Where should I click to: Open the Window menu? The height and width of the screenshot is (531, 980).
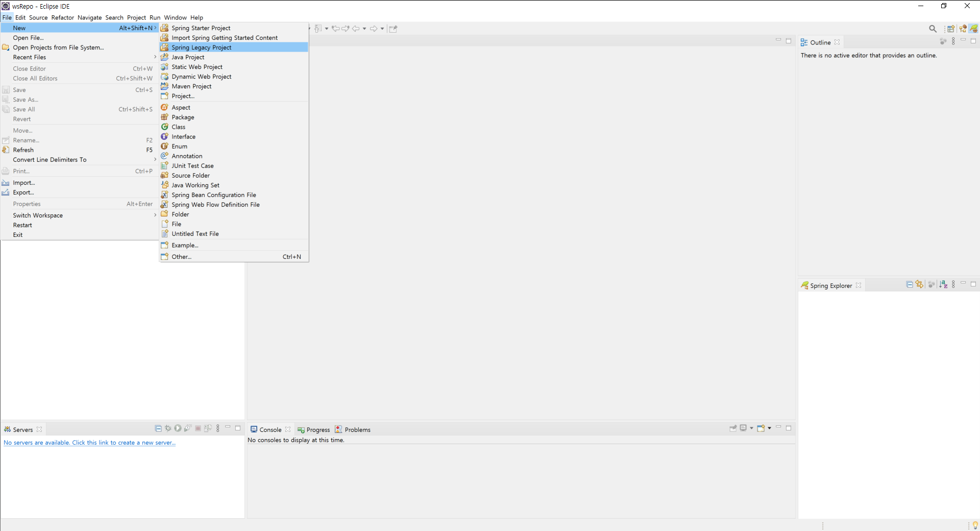[175, 17]
